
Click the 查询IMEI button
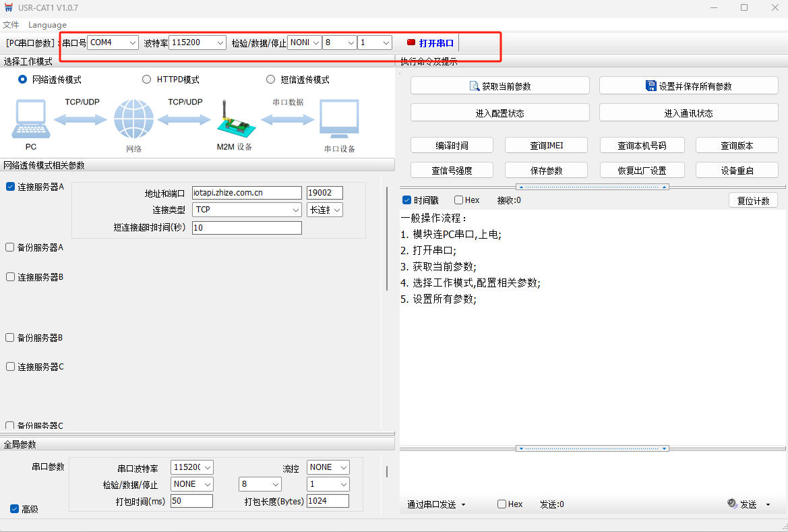point(546,146)
